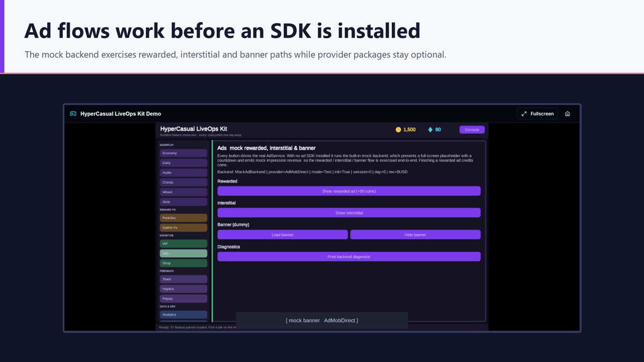The height and width of the screenshot is (362, 644).
Task: Click the REWARD FX sidebar section label
Action: tap(167, 210)
